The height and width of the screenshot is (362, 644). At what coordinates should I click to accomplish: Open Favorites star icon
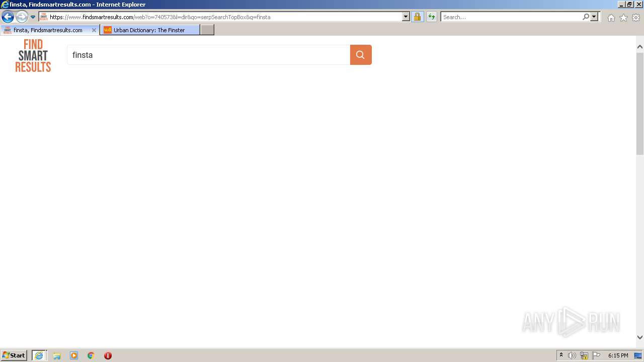(623, 18)
